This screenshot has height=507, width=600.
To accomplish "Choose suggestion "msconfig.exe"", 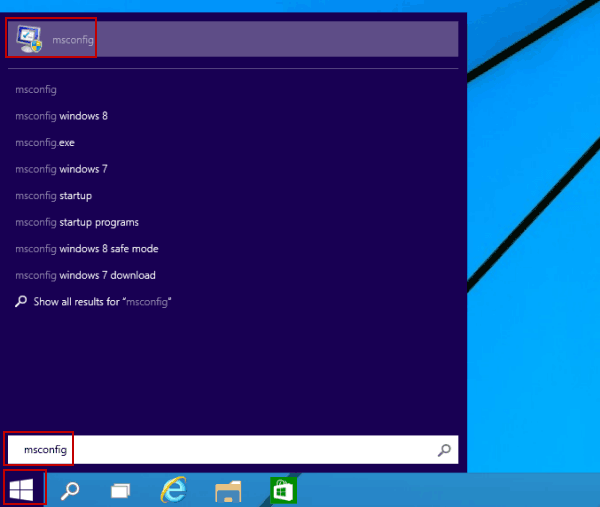I will coord(45,143).
